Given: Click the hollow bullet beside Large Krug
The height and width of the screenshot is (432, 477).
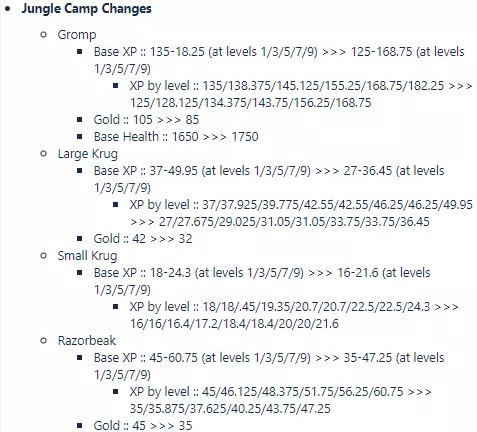Looking at the screenshot, I should click(43, 154).
